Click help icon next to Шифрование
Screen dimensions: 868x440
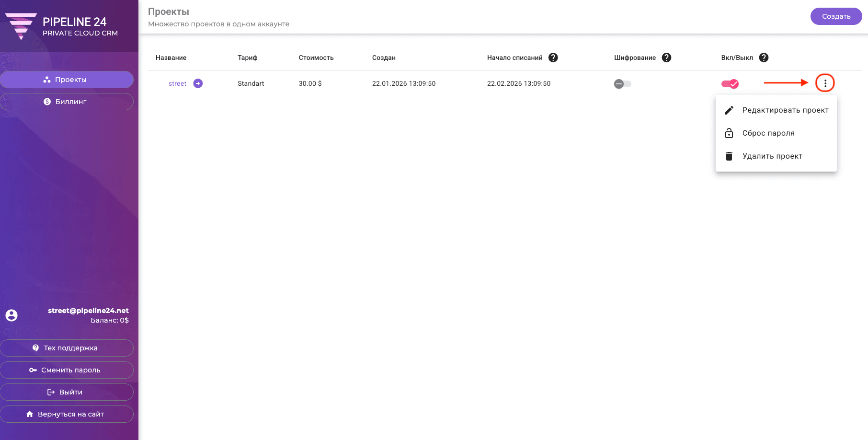click(666, 58)
